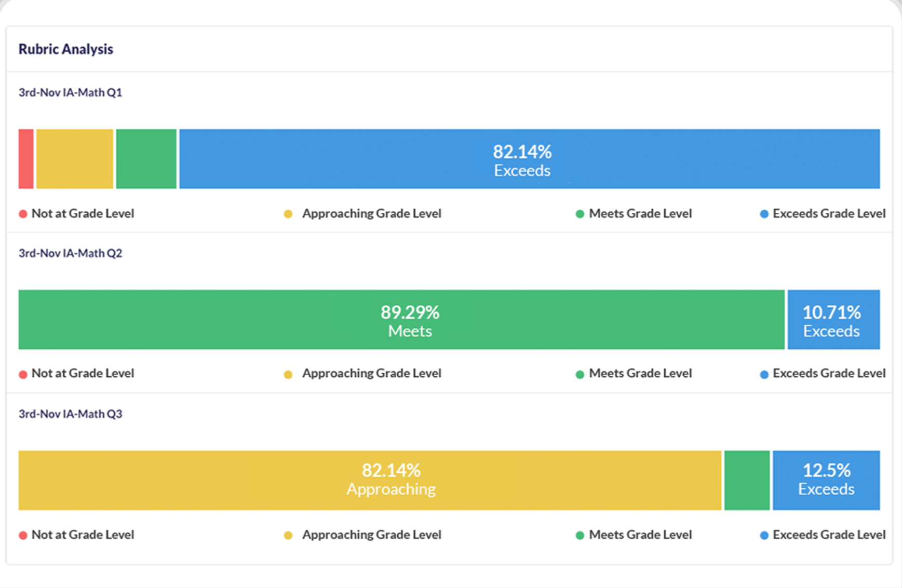Click the Rubric Analysis heading
This screenshot has height=588, width=902.
point(66,49)
